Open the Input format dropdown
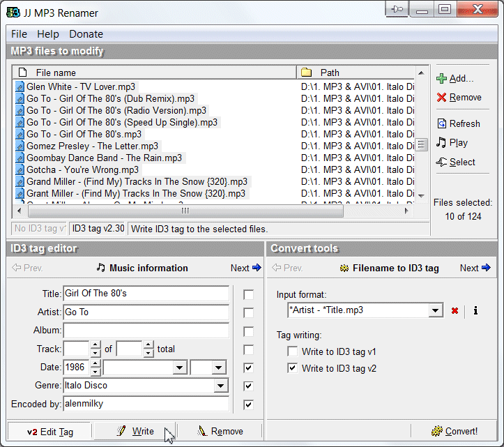The width and height of the screenshot is (504, 447). (436, 310)
